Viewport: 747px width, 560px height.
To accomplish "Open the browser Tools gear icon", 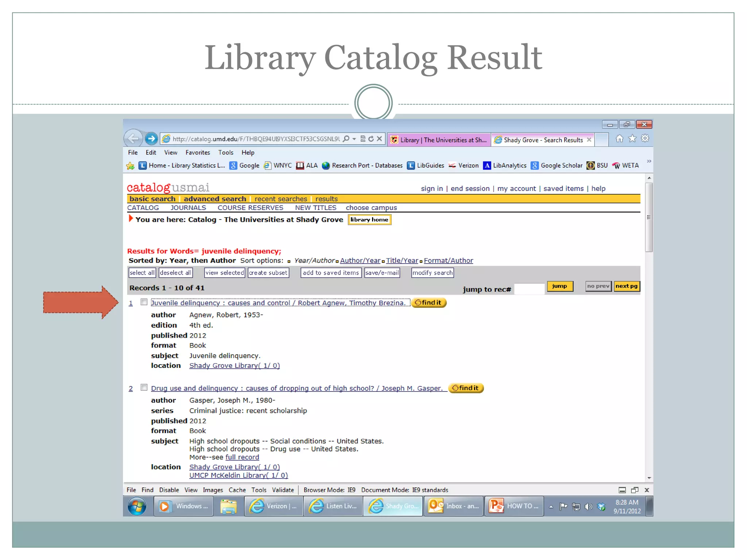I will pyautogui.click(x=645, y=139).
